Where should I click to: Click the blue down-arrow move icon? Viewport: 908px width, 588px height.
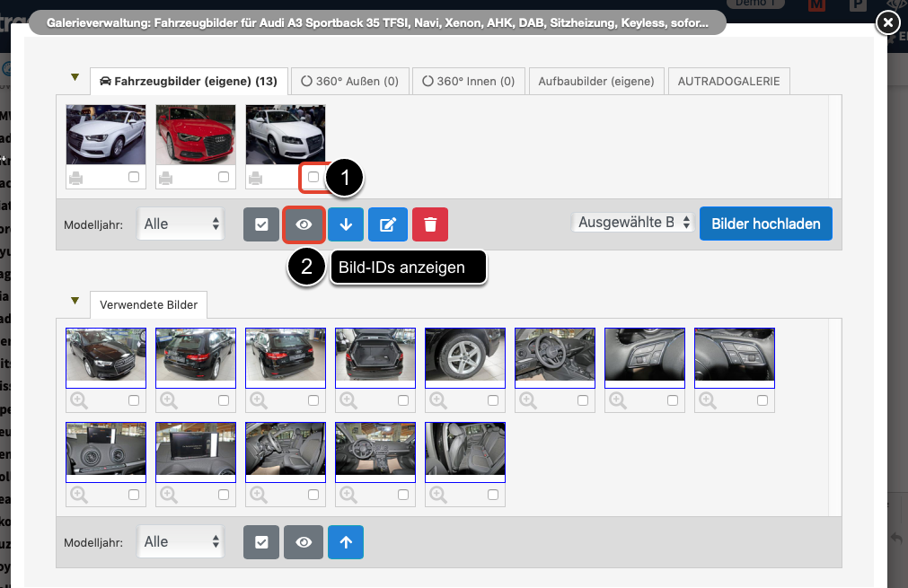coord(346,224)
